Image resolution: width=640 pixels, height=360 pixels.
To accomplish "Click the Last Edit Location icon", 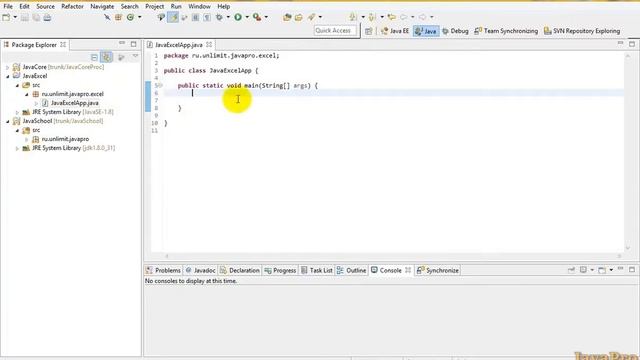I will point(392,17).
